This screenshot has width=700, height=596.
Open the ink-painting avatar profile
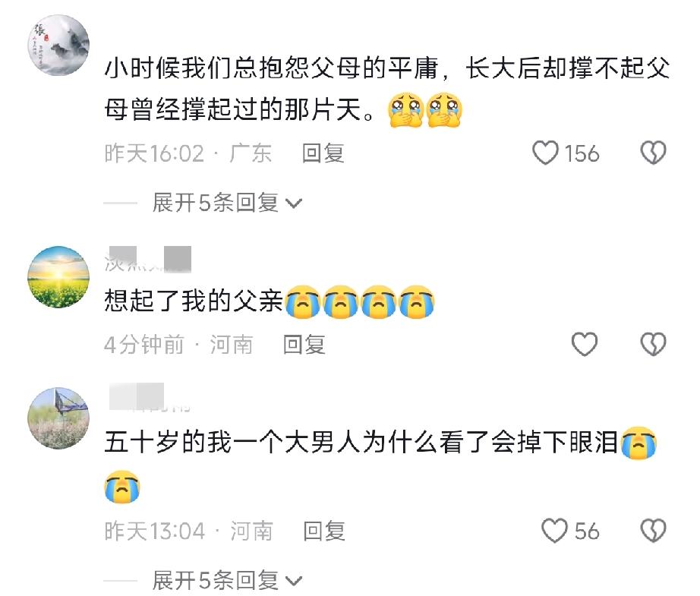coord(58,45)
